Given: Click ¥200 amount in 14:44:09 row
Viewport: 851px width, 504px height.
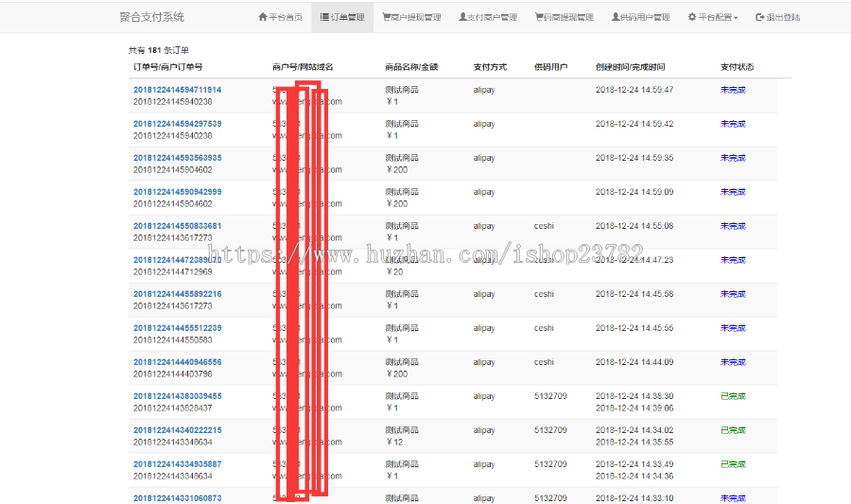Looking at the screenshot, I should click(x=397, y=374).
